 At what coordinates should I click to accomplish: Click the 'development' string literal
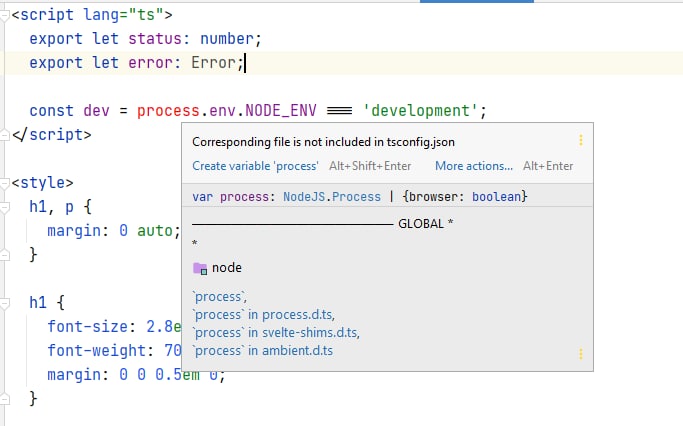420,111
